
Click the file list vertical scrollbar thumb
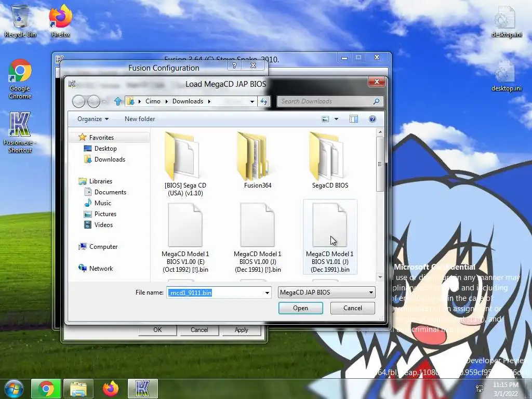pyautogui.click(x=380, y=164)
